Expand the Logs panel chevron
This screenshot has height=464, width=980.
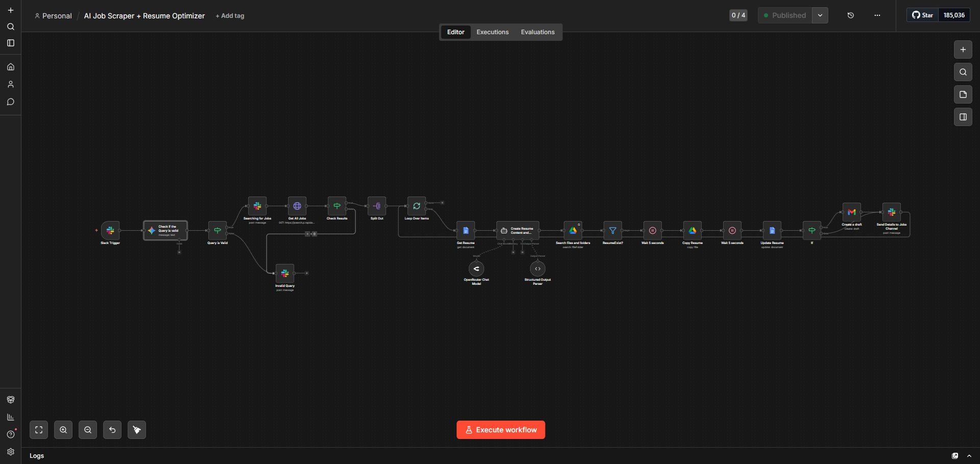[969, 456]
